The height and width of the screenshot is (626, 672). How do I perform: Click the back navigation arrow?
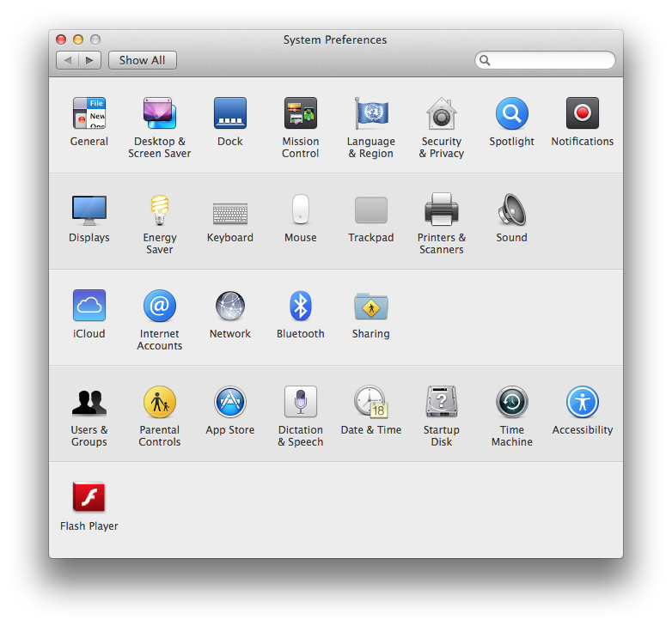[x=68, y=60]
